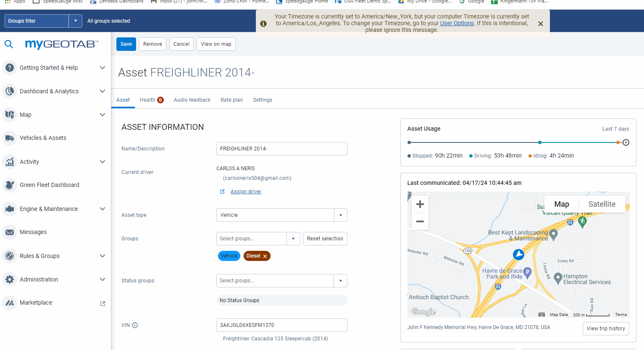This screenshot has width=644, height=350.
Task: Click the Hampton Electrical Services pin
Action: coord(558,278)
